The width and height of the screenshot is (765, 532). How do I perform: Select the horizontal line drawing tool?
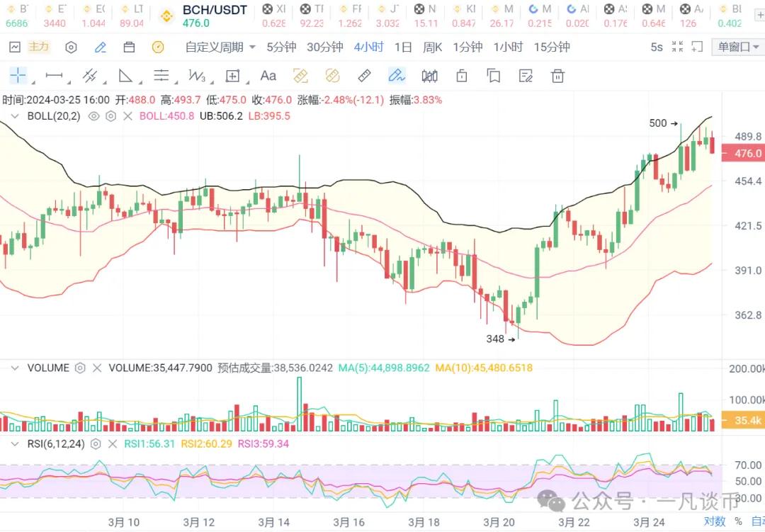tap(54, 76)
